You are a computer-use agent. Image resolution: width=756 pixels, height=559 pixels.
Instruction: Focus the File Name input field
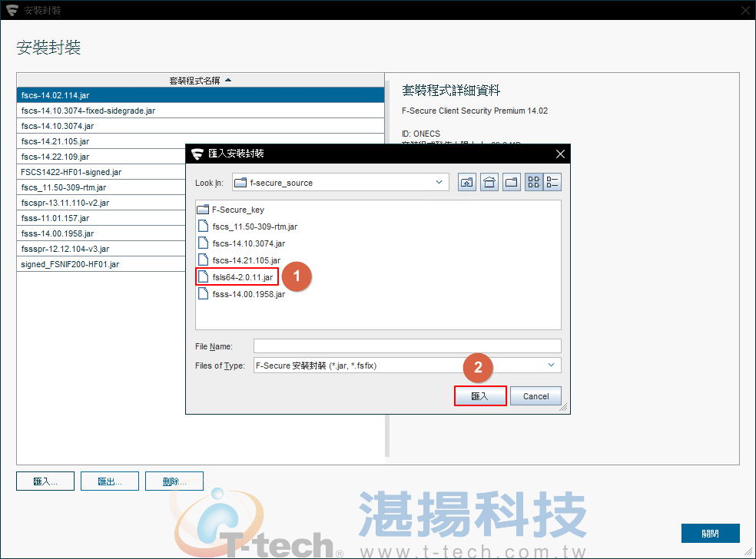(407, 346)
